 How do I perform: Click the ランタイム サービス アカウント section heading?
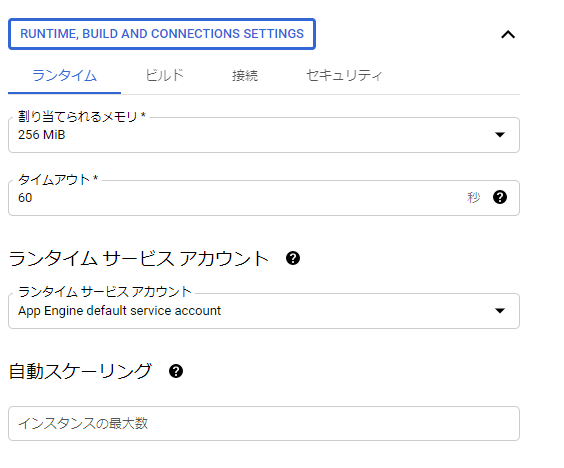point(139,258)
